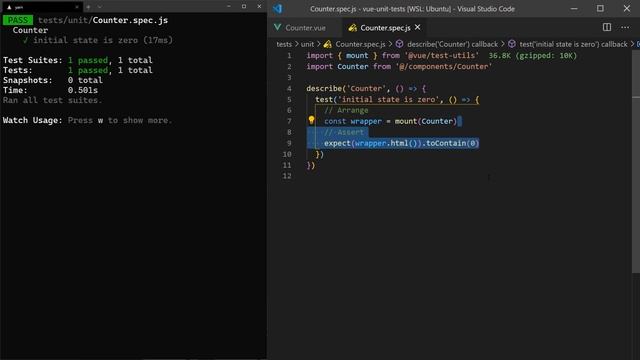The image size is (640, 360).
Task: Maximize the Visual Studio Code window
Action: tap(600, 9)
